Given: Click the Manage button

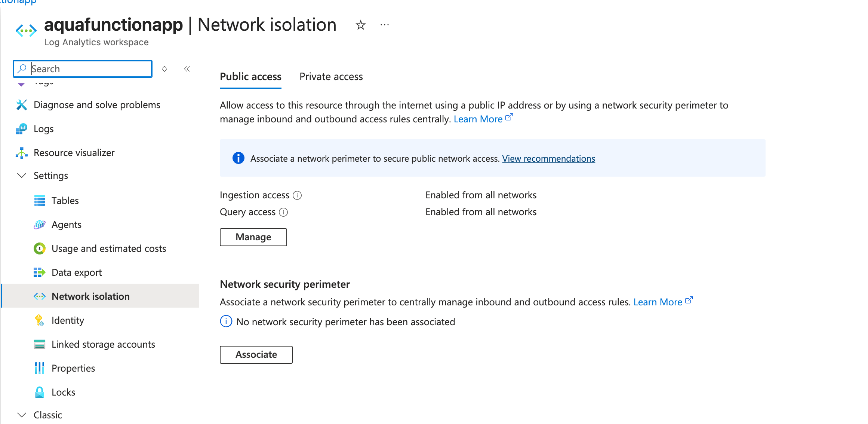Looking at the screenshot, I should pyautogui.click(x=253, y=237).
